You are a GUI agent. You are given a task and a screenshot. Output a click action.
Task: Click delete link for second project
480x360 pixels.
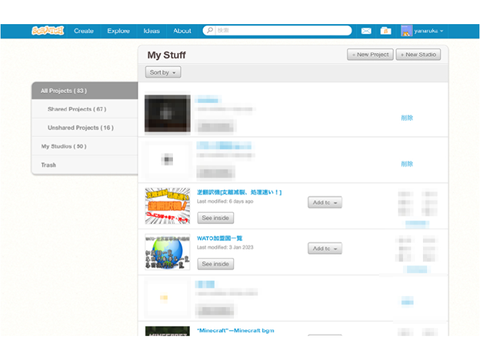(407, 164)
